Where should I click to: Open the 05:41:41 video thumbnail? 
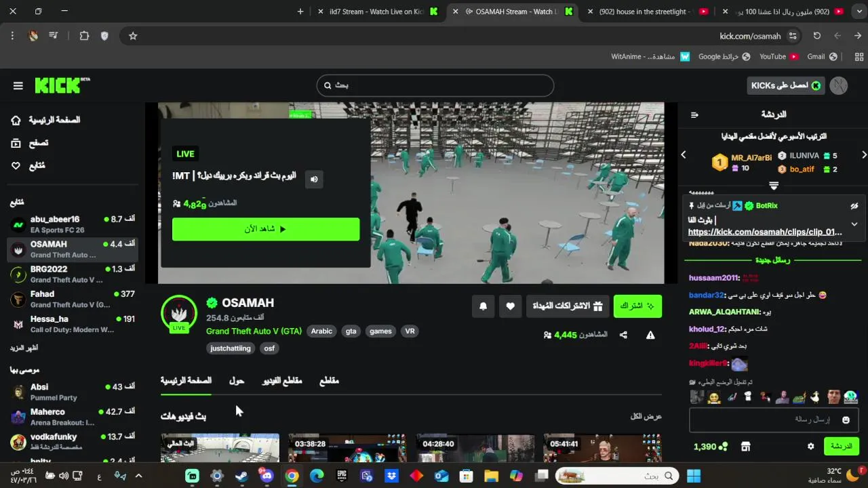[603, 448]
